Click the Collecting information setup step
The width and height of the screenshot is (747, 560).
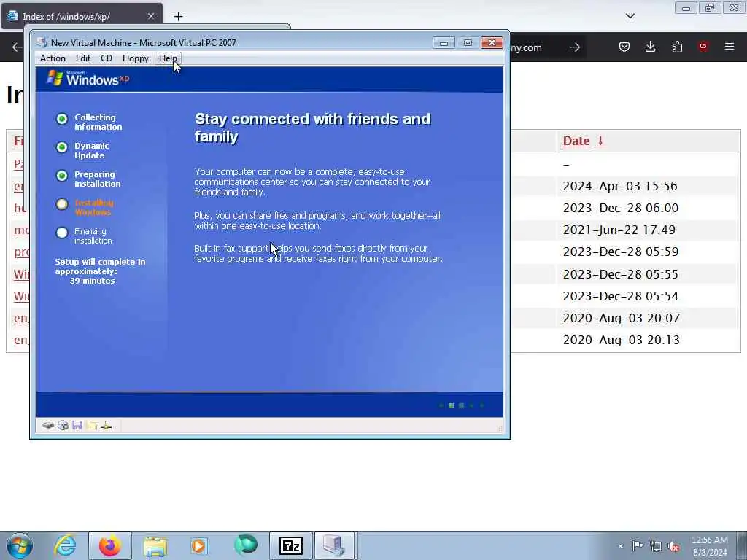click(98, 122)
